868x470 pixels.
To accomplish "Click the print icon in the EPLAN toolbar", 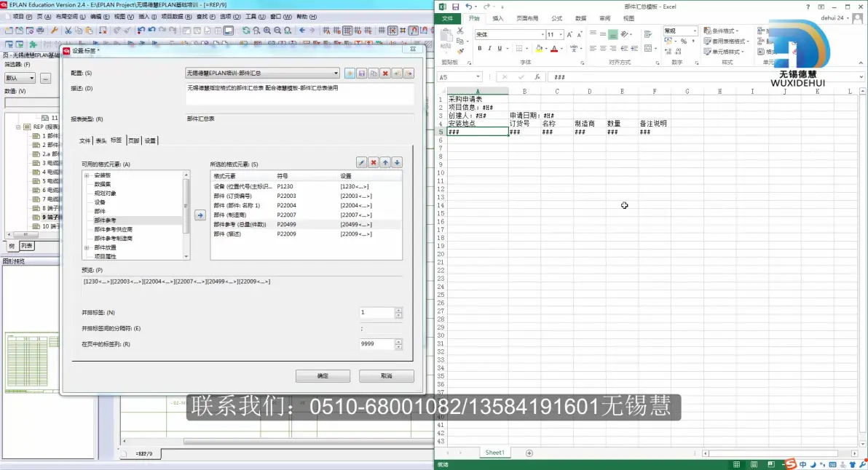I will pos(40,31).
